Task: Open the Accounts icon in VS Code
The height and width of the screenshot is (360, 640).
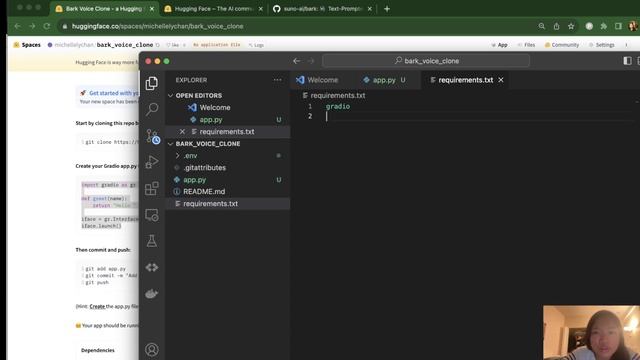Action: (152, 349)
